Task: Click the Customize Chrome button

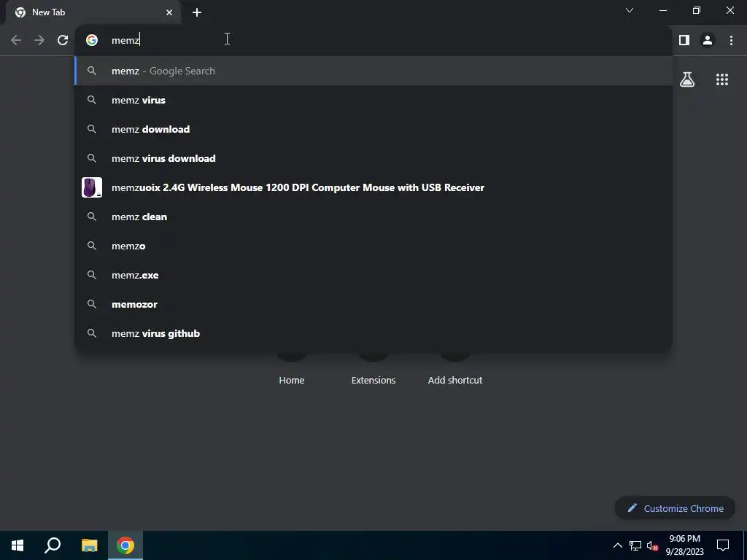Action: click(675, 508)
